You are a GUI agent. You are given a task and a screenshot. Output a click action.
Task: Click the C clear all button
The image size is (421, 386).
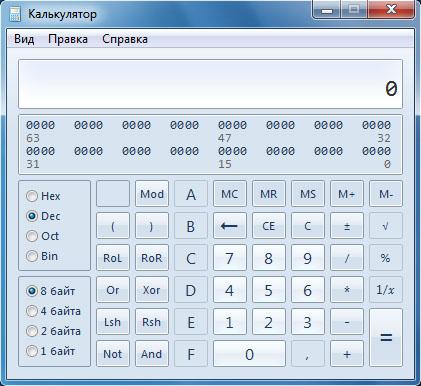[x=308, y=226]
